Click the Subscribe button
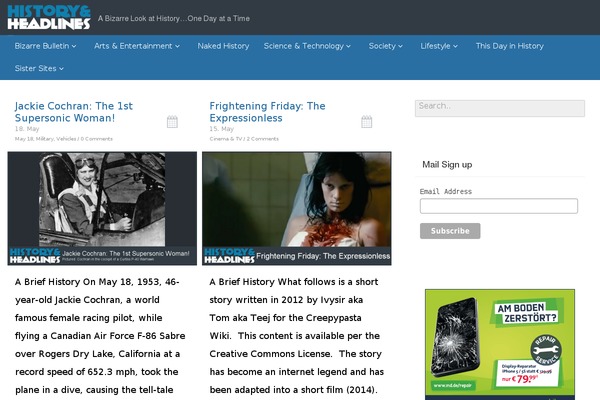 pos(450,231)
